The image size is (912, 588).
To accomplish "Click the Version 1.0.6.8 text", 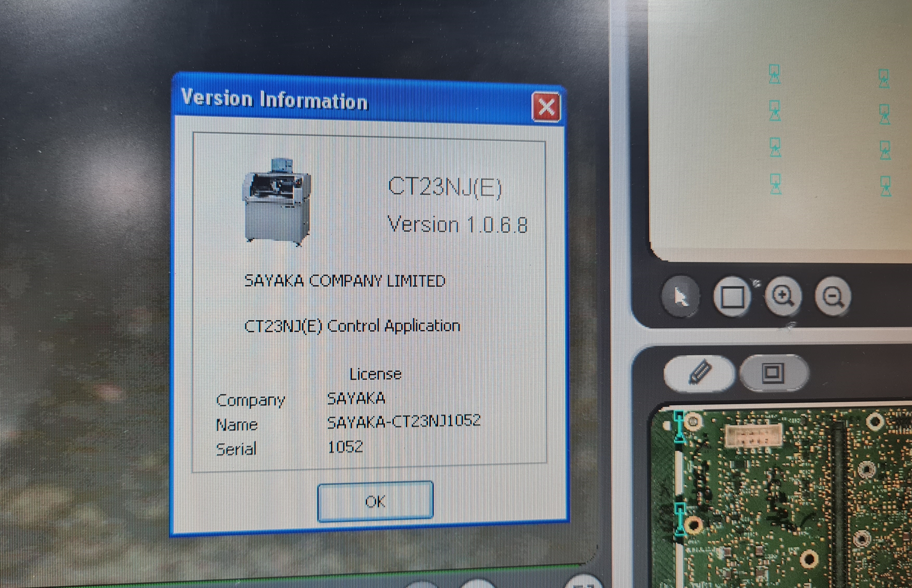I will pos(457,224).
